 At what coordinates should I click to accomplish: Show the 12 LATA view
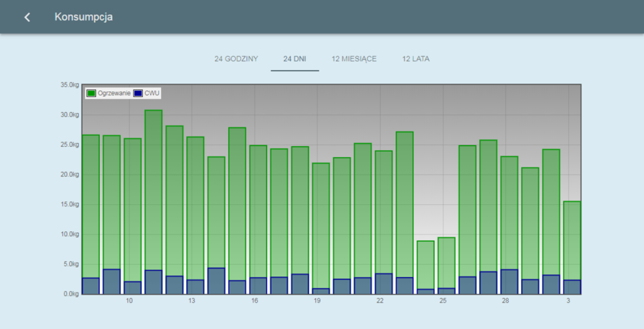pyautogui.click(x=417, y=59)
